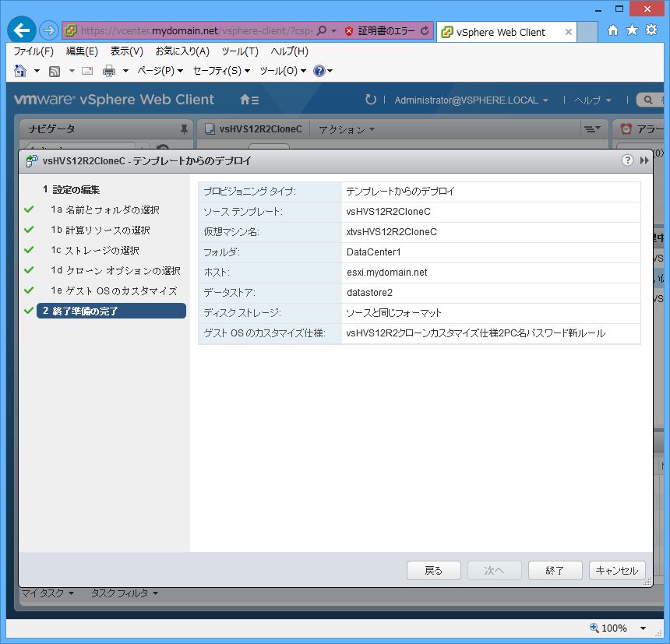Viewport: 670px width, 644px height.
Task: Go to step 1d クローン オプションの選択
Action: (115, 270)
